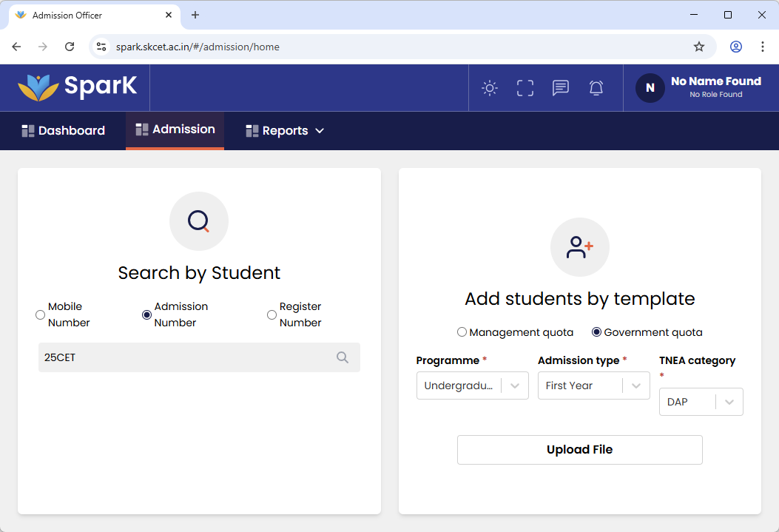Open the Admission type dropdown
The height and width of the screenshot is (532, 779).
point(593,385)
